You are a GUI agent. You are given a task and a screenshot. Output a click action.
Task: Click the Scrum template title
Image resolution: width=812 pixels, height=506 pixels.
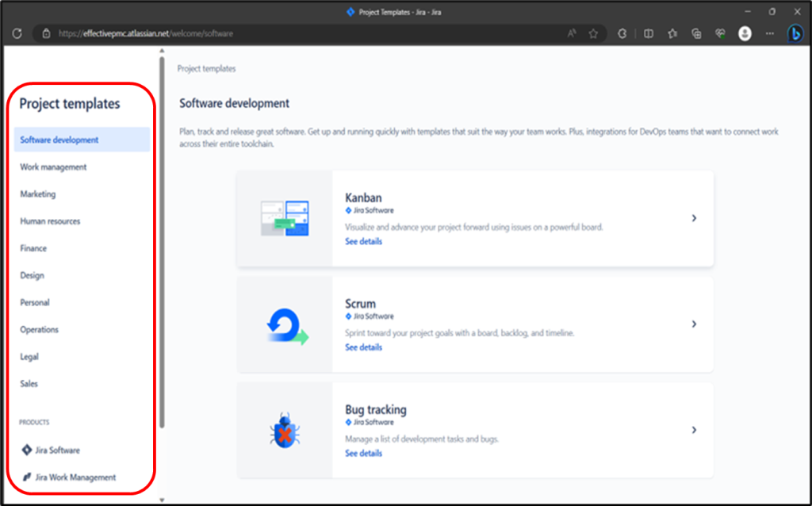click(x=361, y=304)
